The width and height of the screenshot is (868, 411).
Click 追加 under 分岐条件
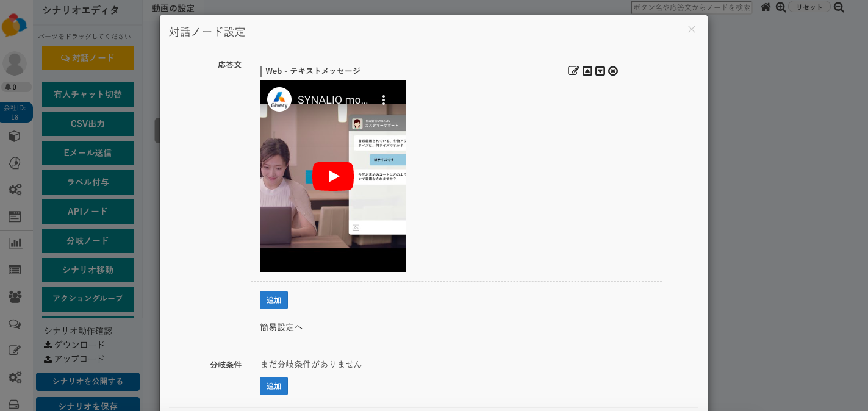(x=274, y=386)
